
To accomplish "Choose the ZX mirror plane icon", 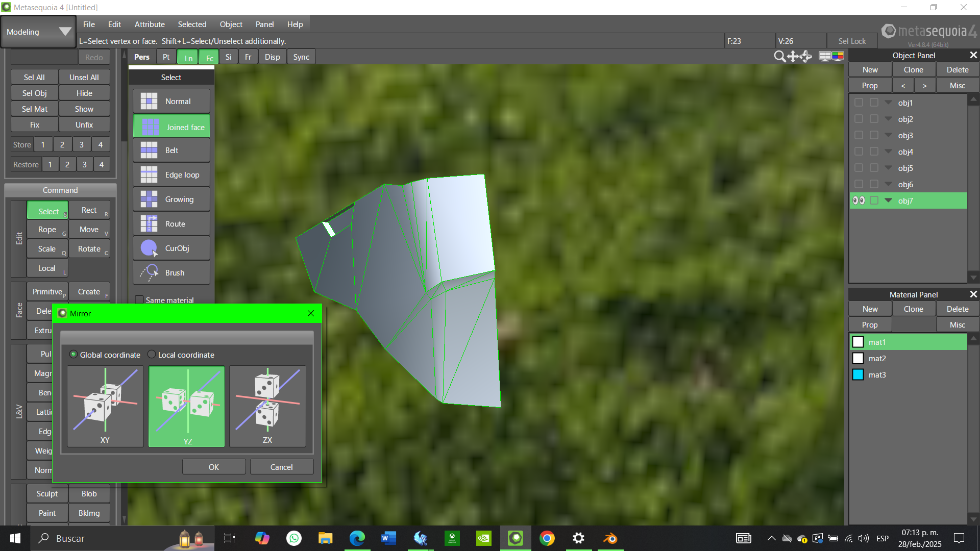I will 267,406.
